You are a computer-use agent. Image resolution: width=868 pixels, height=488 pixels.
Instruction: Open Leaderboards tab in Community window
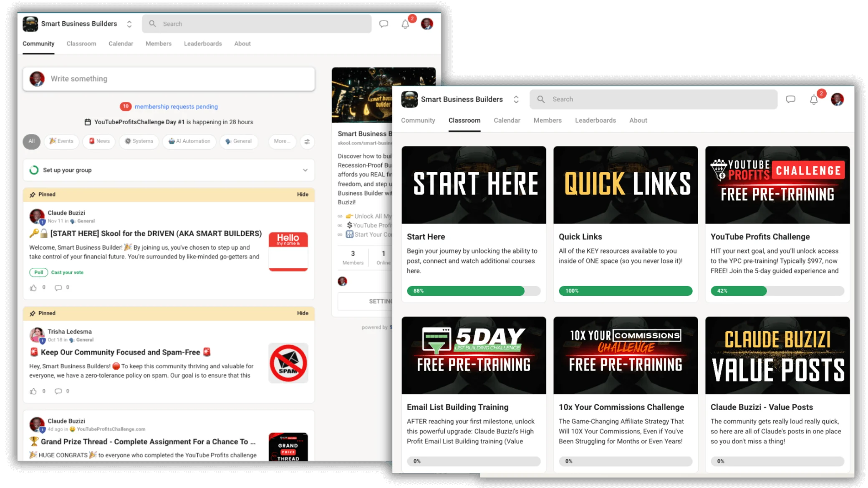(x=203, y=44)
